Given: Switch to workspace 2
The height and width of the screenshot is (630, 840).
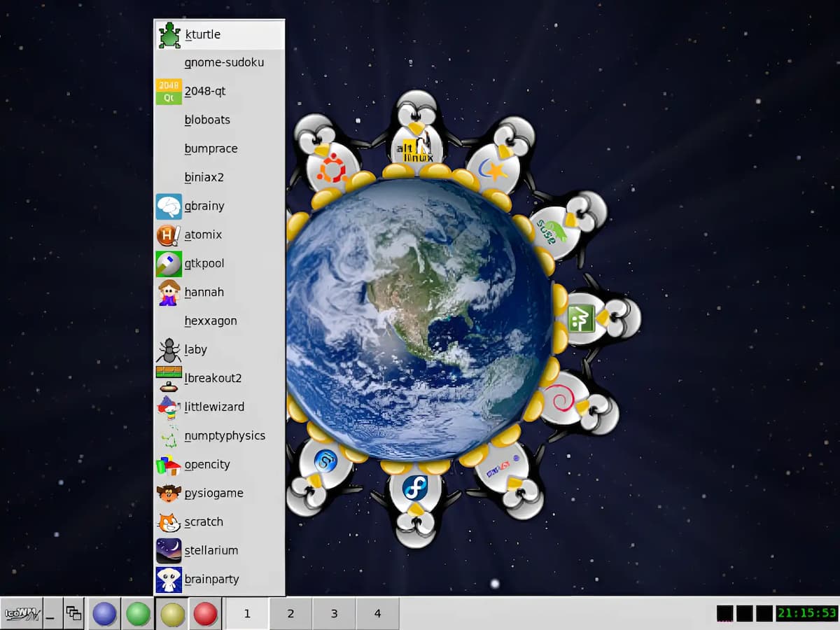Looking at the screenshot, I should (290, 614).
